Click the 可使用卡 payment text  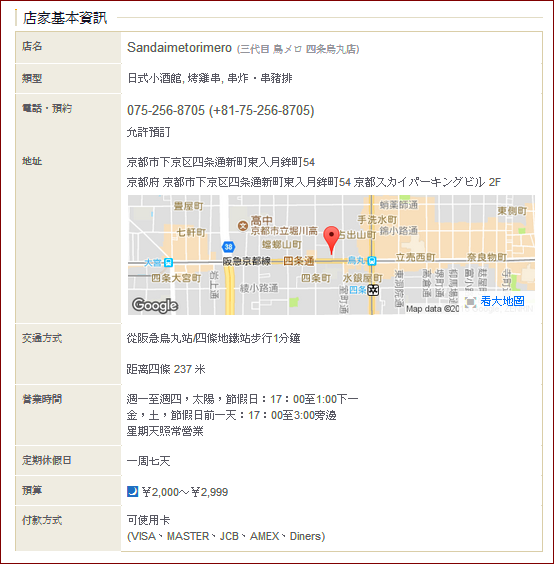tap(148, 520)
